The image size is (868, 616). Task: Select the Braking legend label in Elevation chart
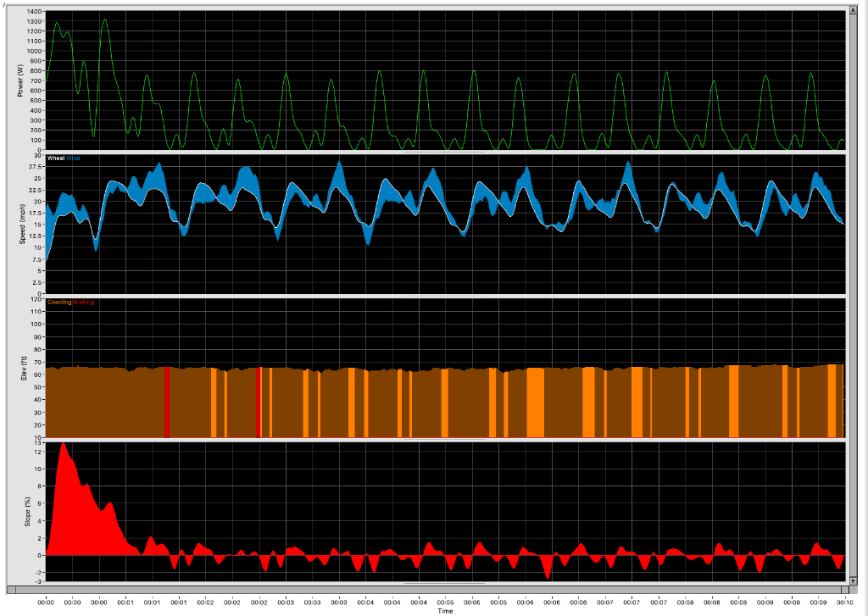tap(84, 302)
